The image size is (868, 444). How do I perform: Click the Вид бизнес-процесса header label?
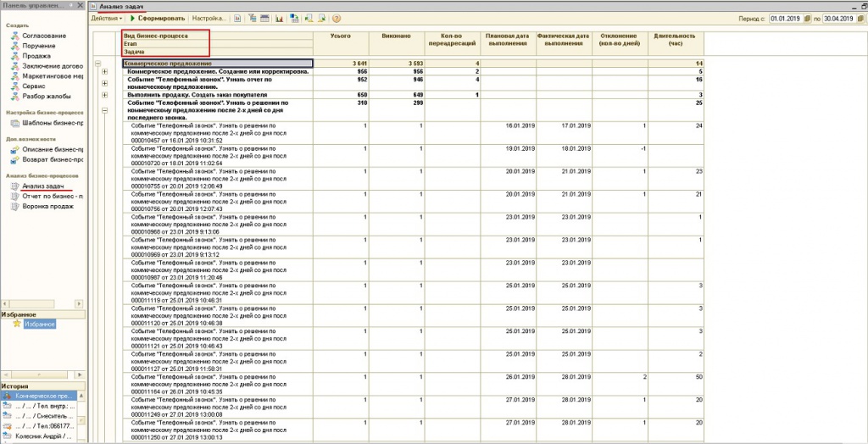pyautogui.click(x=156, y=36)
